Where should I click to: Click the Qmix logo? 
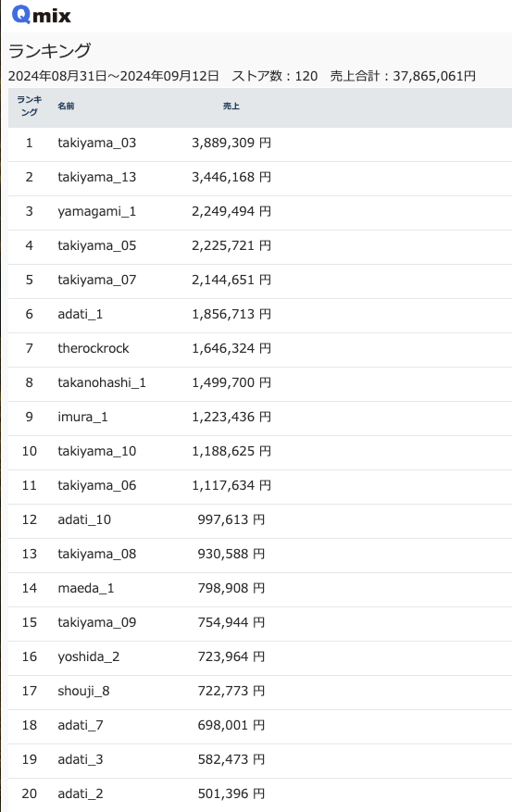point(41,15)
